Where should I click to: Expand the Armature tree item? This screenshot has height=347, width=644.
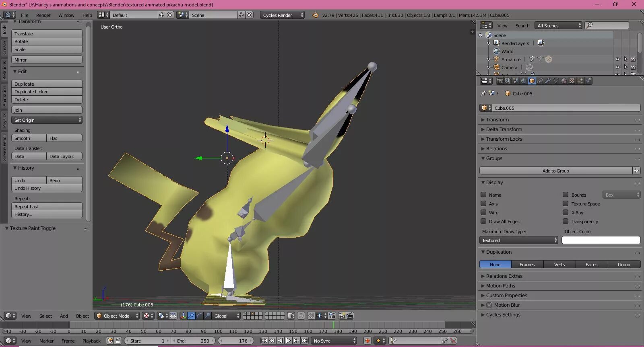(488, 59)
